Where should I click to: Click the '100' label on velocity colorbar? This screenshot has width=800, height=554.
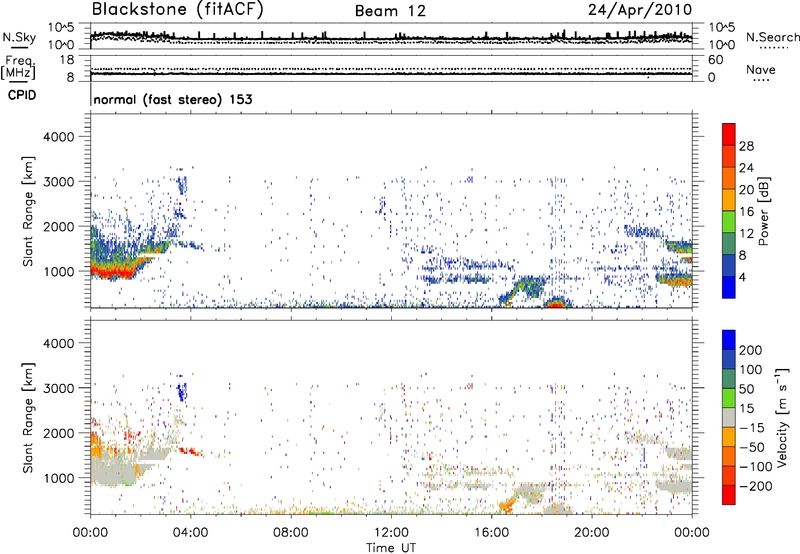coord(751,369)
